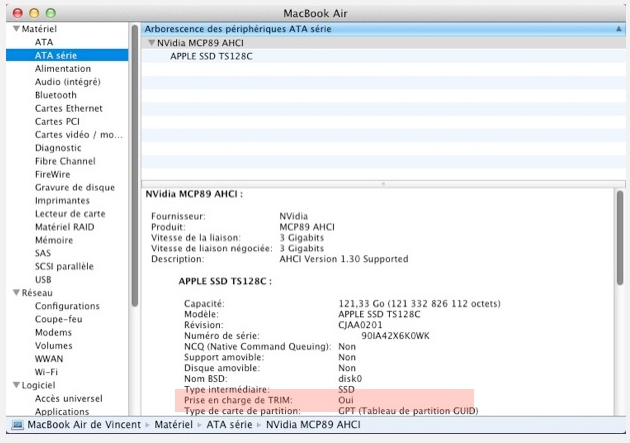Click the split divider handle between panes
The image size is (630, 443).
[x=383, y=184]
